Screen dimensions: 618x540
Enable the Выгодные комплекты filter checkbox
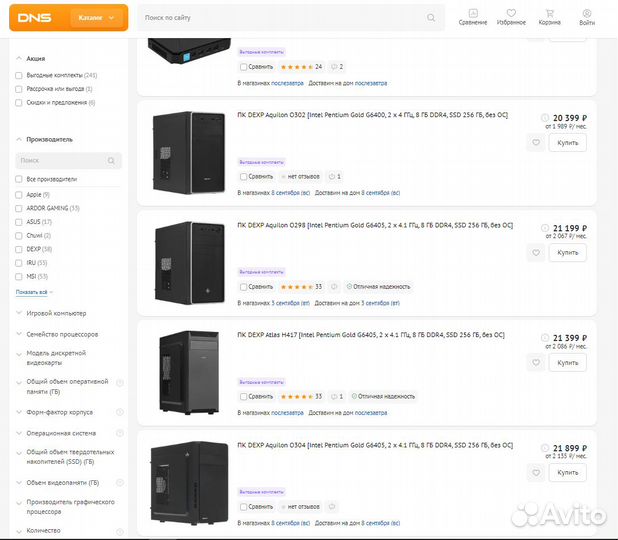point(19,75)
